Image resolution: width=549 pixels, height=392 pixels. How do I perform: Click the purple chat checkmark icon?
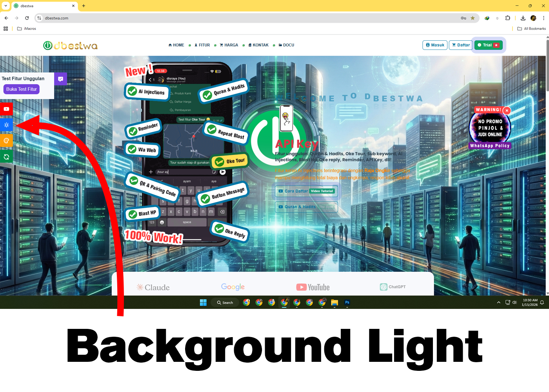(x=60, y=79)
